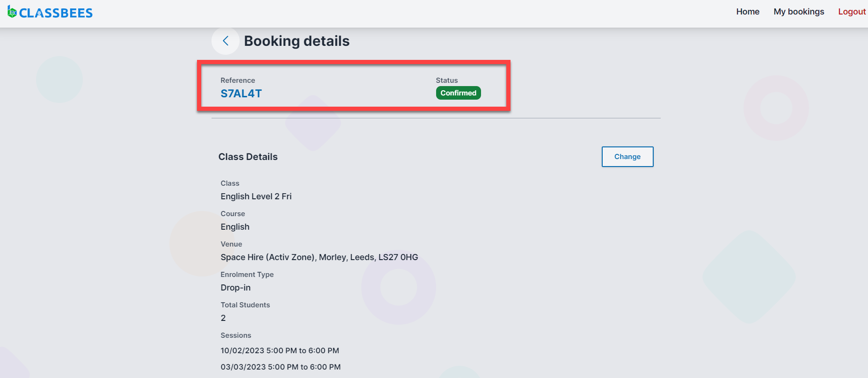Select the 03/03/2023 session entry
Screen dimensions: 868x378
[x=280, y=367]
